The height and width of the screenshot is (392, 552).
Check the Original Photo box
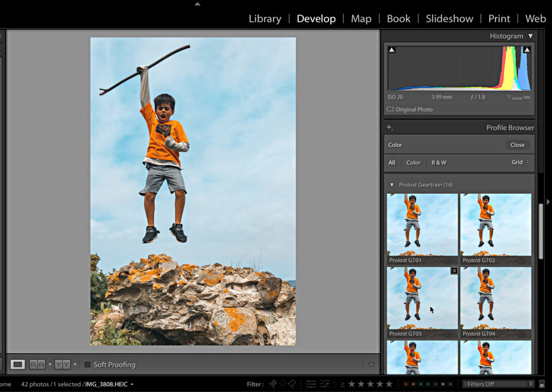(x=390, y=109)
